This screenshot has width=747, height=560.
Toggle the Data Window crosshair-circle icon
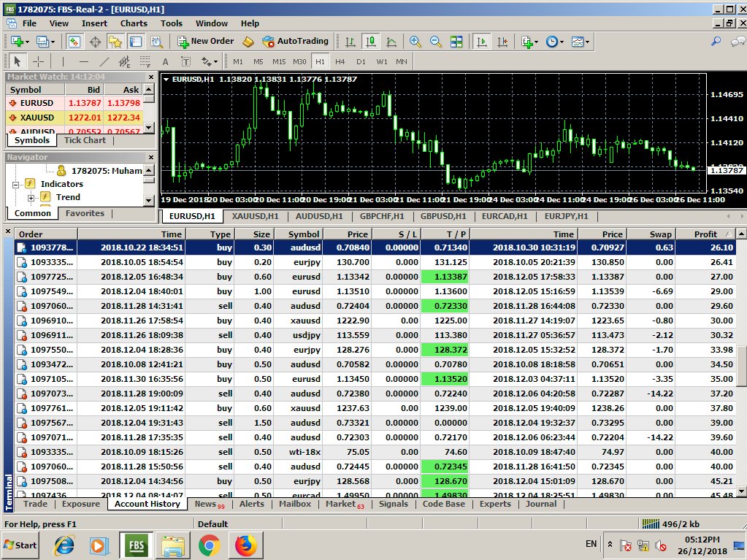(95, 42)
